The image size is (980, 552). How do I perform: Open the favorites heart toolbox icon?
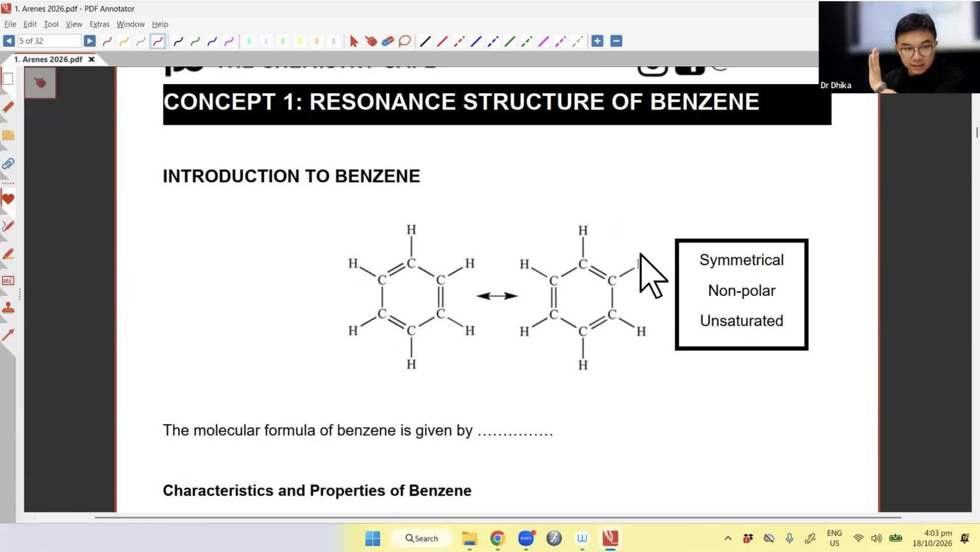pos(8,199)
